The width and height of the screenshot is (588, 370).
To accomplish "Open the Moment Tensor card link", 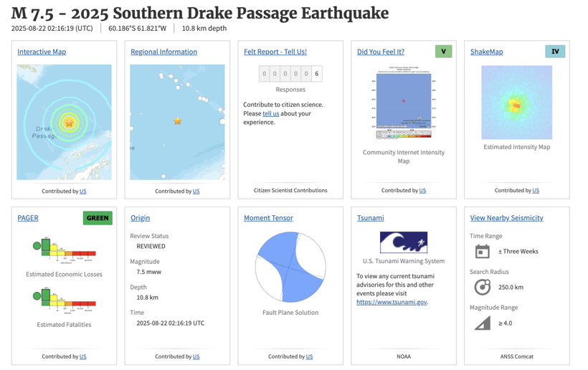I will 268,218.
